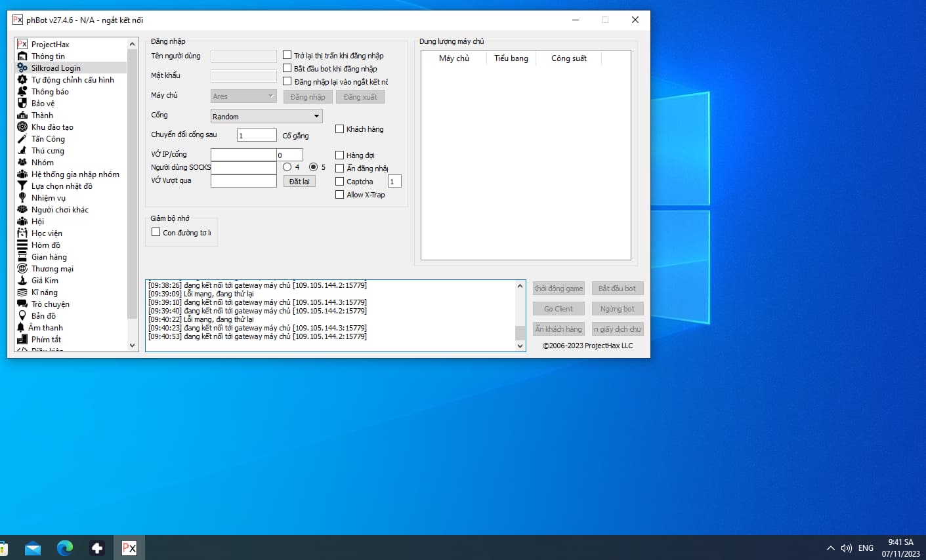
Task: Click the sidebar list scroll-down arrow
Action: point(132,345)
